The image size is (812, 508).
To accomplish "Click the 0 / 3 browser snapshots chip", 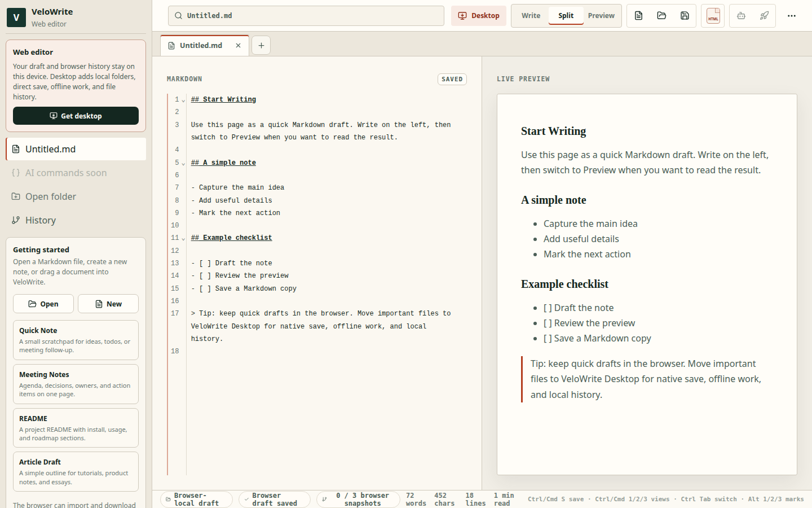I will (358, 500).
